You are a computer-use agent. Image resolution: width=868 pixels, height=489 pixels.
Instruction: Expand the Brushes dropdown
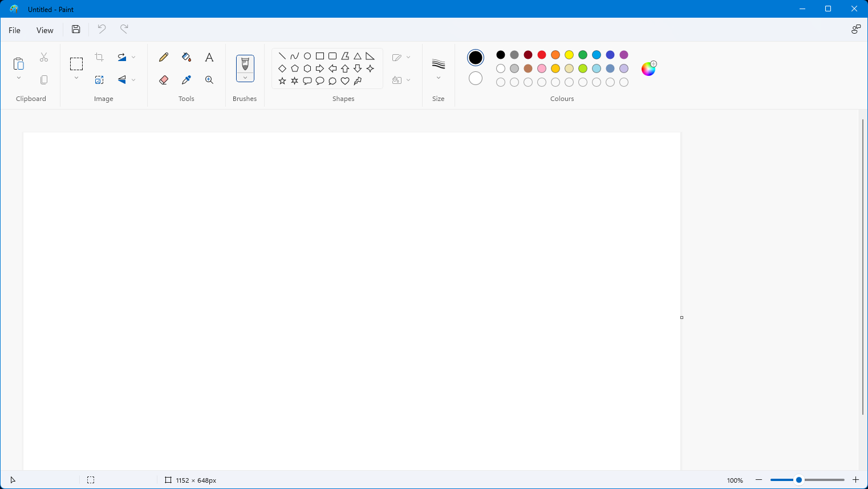tap(245, 78)
